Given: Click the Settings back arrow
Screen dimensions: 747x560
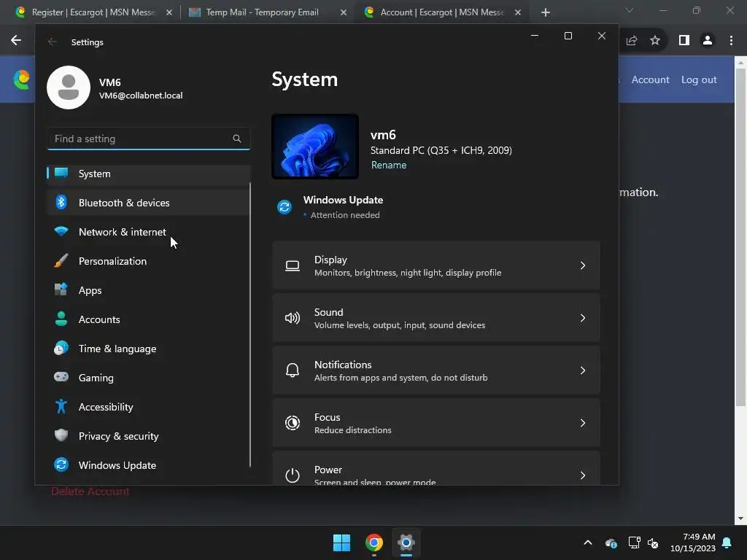Looking at the screenshot, I should pos(53,42).
